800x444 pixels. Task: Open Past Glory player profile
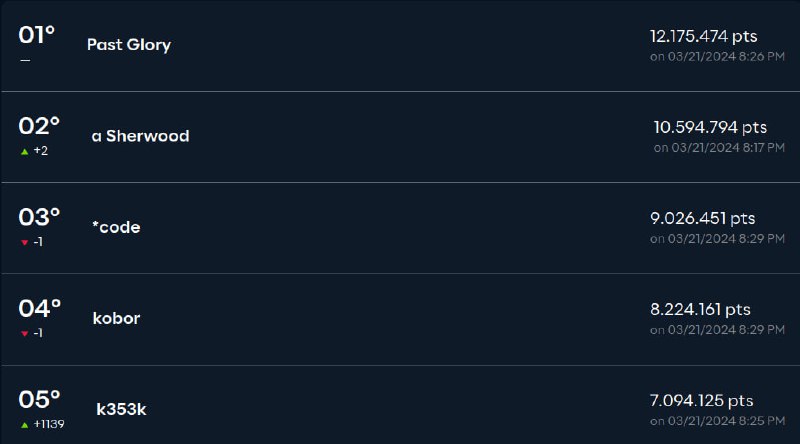129,45
